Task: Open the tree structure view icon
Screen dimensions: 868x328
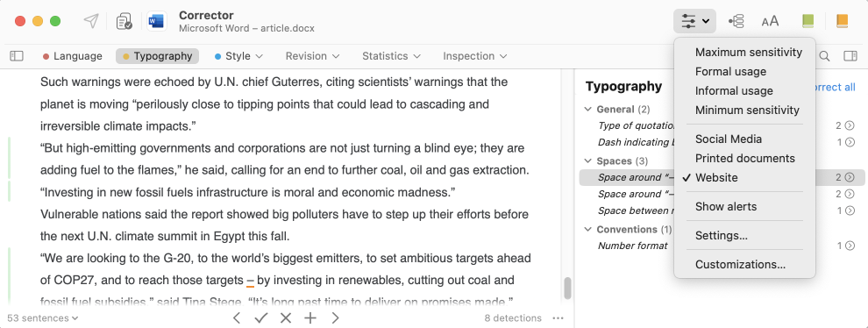Action: click(736, 22)
